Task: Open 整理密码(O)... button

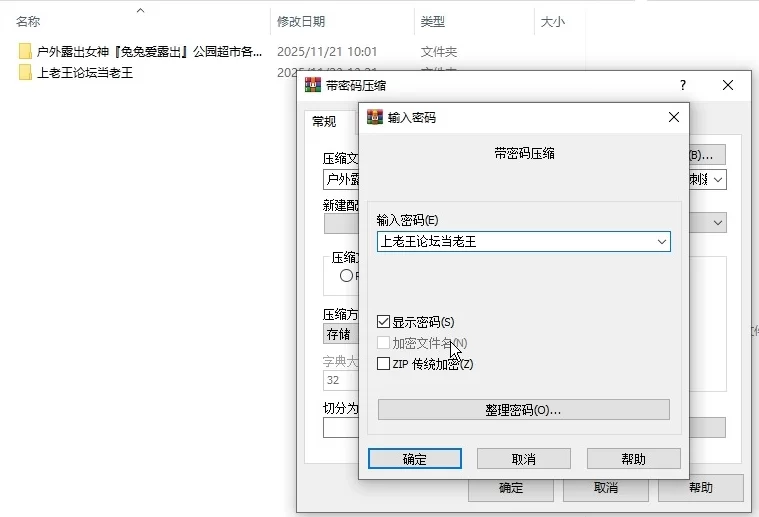Action: 524,410
